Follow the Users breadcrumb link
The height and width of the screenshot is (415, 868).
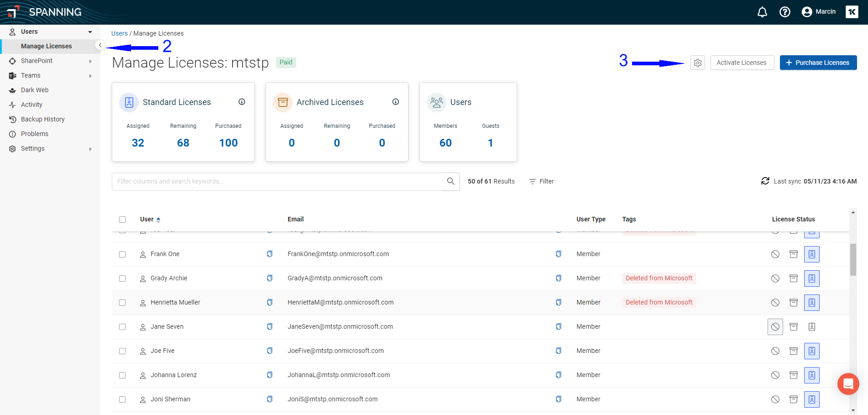(119, 33)
